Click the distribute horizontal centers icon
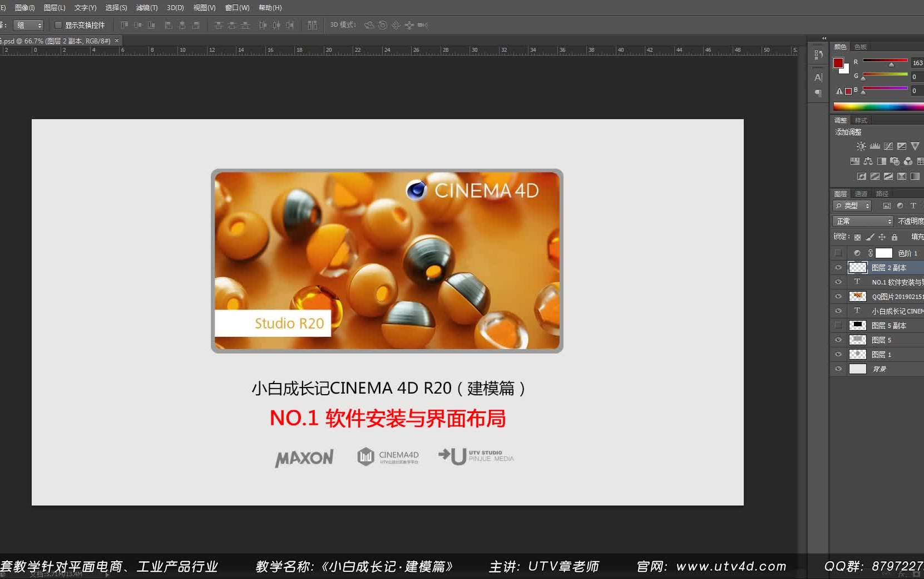Image resolution: width=924 pixels, height=579 pixels. 276,25
